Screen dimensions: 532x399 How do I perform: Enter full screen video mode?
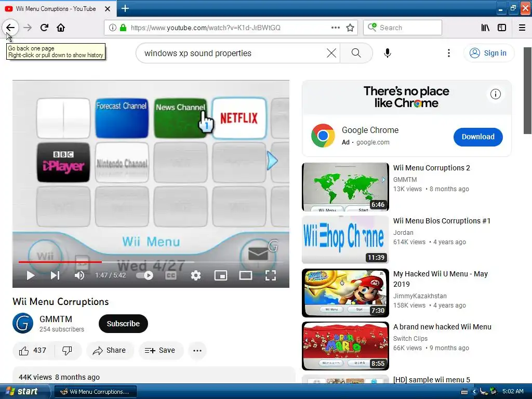pyautogui.click(x=270, y=275)
